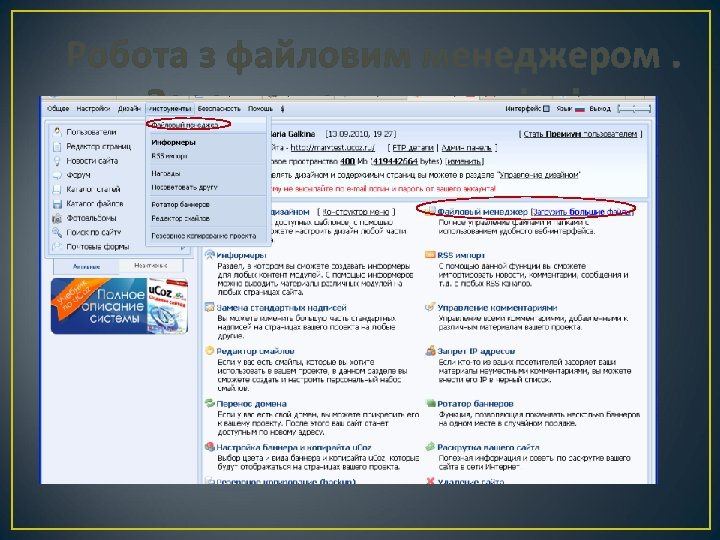Click the Настройка баннера и копирайта icon
The height and width of the screenshot is (540, 720).
(x=210, y=446)
